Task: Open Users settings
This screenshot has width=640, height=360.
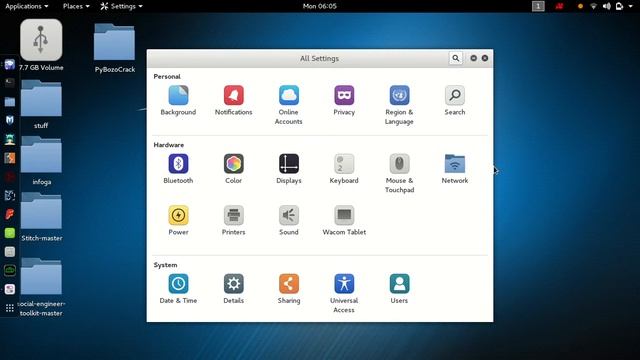Action: point(399,289)
